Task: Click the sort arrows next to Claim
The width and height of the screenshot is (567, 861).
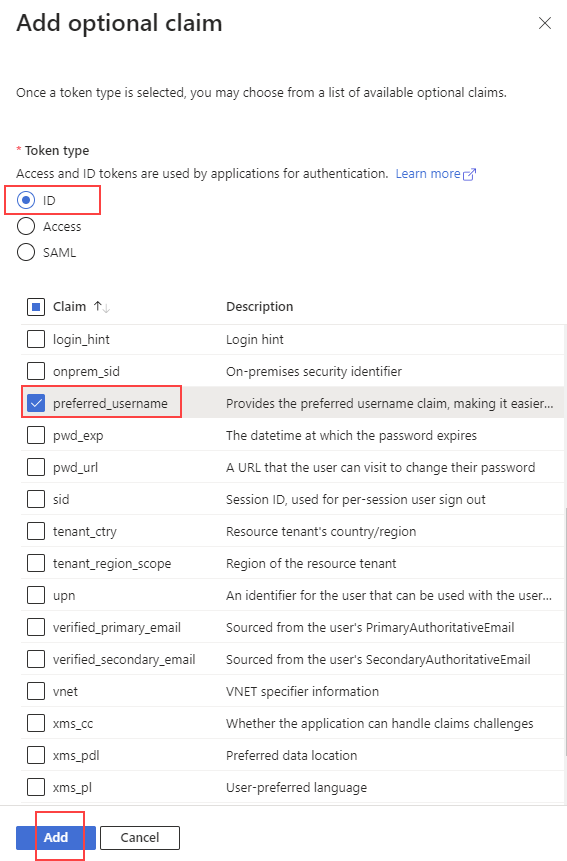Action: [101, 306]
